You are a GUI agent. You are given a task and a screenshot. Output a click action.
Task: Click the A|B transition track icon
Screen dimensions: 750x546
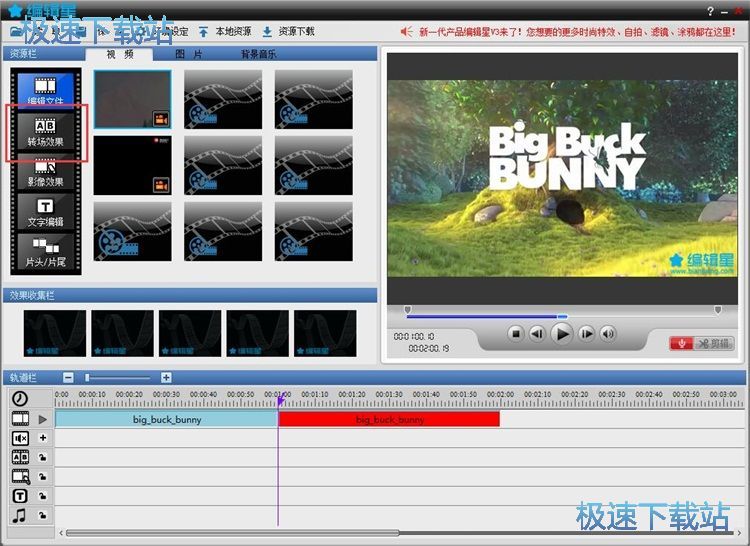(x=20, y=457)
